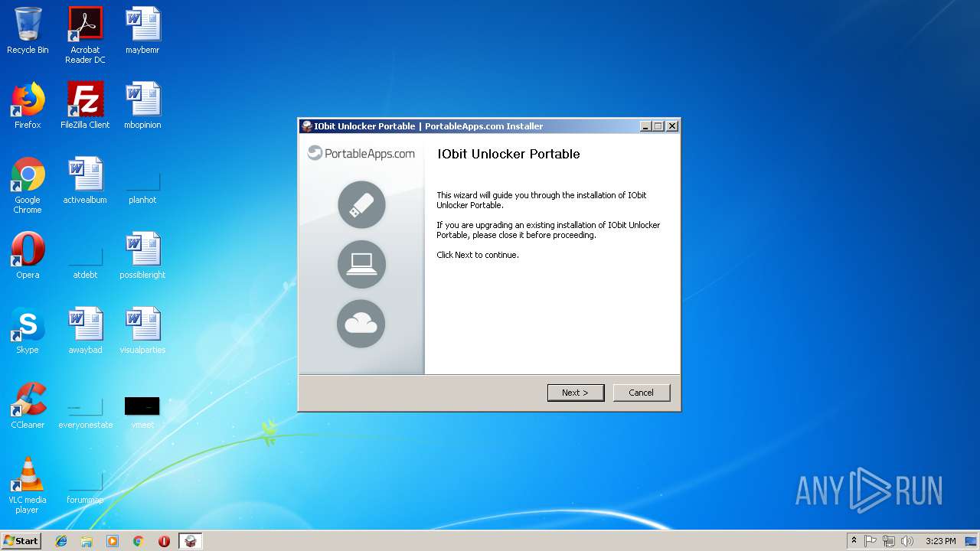This screenshot has height=551, width=980.
Task: Click the 'IObit Unlocker Portable' heading
Action: click(508, 154)
